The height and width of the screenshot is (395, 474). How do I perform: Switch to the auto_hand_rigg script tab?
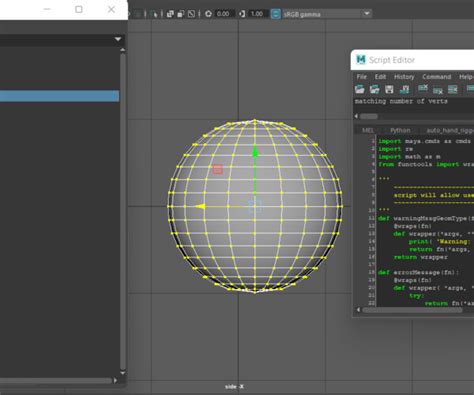pos(450,130)
